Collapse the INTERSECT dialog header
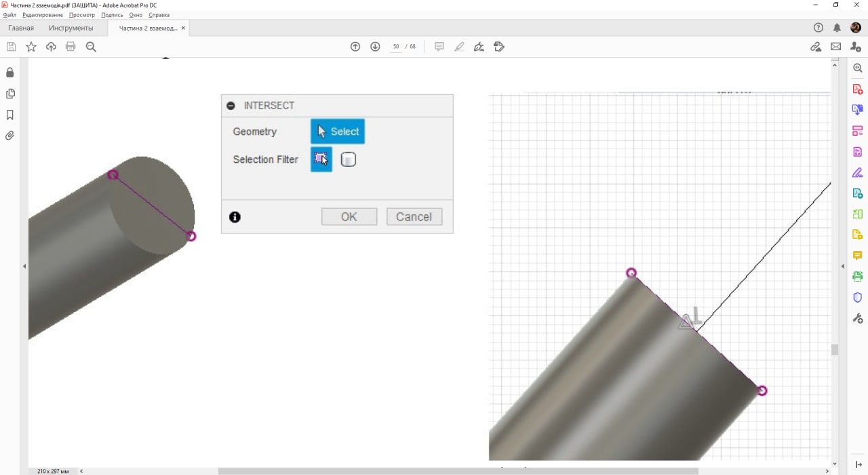 click(x=231, y=106)
